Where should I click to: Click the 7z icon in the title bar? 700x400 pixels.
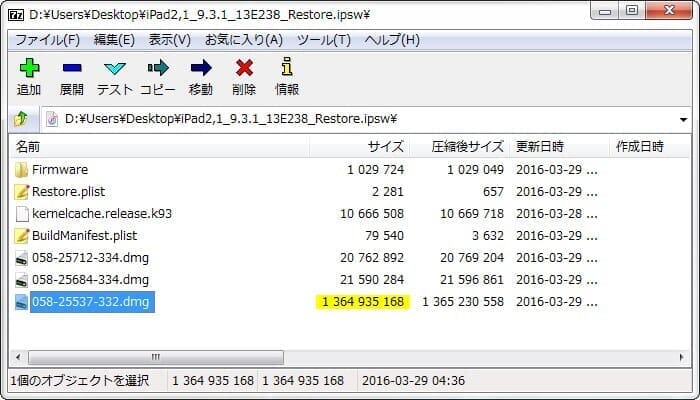coord(16,15)
